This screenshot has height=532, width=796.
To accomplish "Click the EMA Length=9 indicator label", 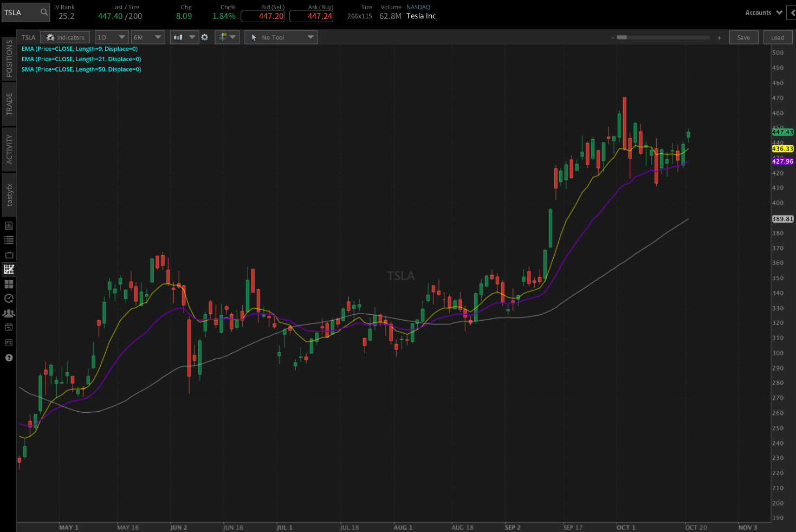I will pos(80,49).
